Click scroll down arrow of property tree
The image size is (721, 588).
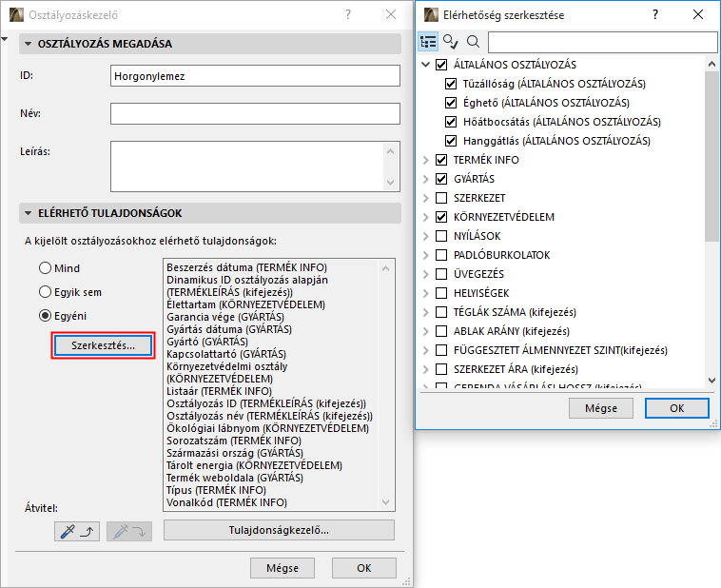(x=711, y=380)
